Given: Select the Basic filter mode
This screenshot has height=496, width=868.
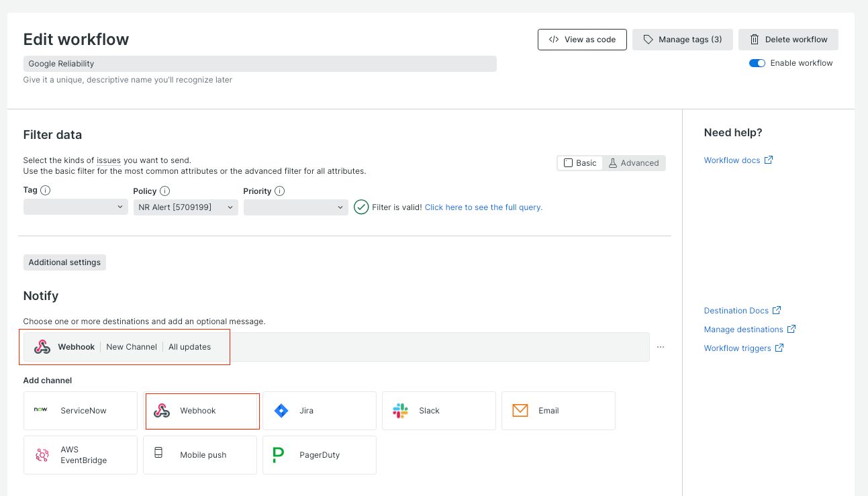Looking at the screenshot, I should click(x=580, y=163).
